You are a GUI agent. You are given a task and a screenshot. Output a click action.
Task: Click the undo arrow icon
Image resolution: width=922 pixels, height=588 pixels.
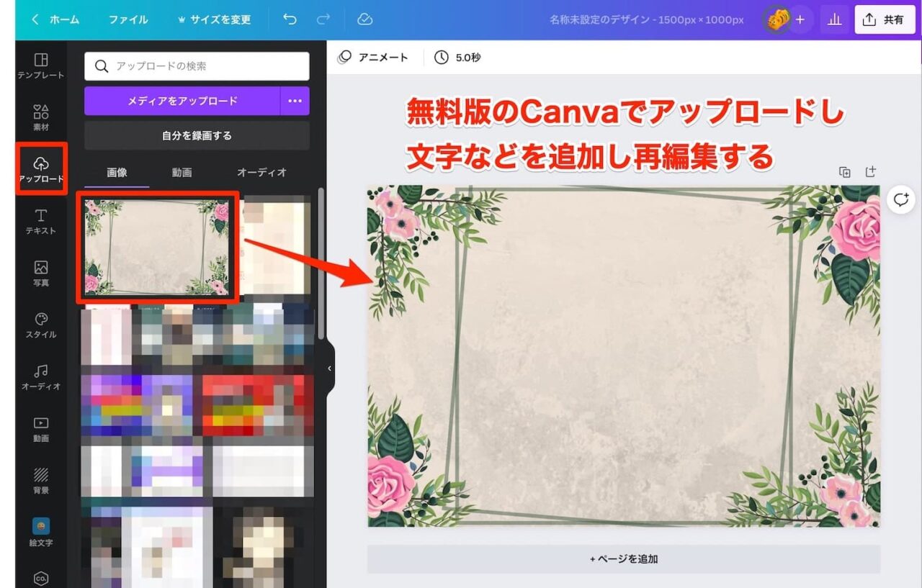coord(290,19)
